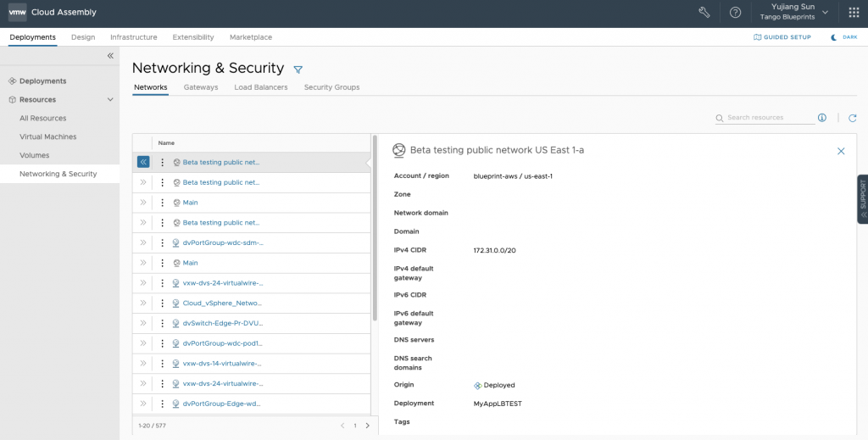Collapse the left sidebar navigation
Image resolution: width=868 pixels, height=440 pixels.
pyautogui.click(x=110, y=56)
